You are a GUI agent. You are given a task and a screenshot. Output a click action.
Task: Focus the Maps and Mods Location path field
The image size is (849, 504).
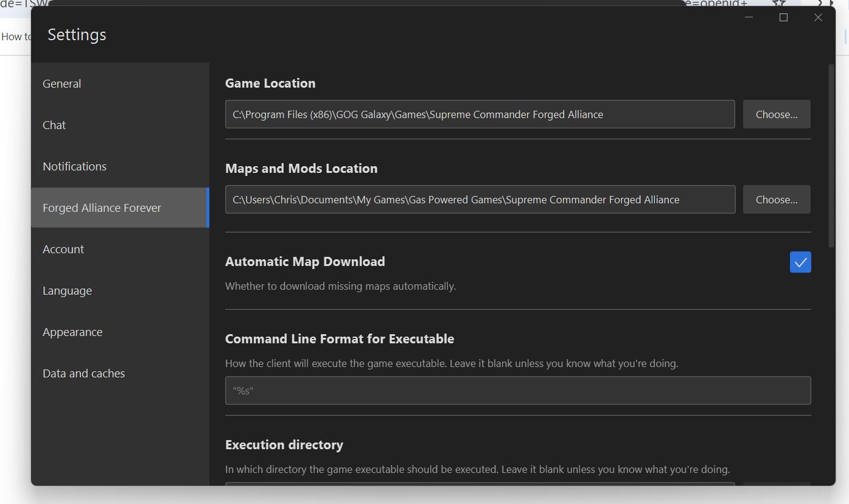point(480,200)
